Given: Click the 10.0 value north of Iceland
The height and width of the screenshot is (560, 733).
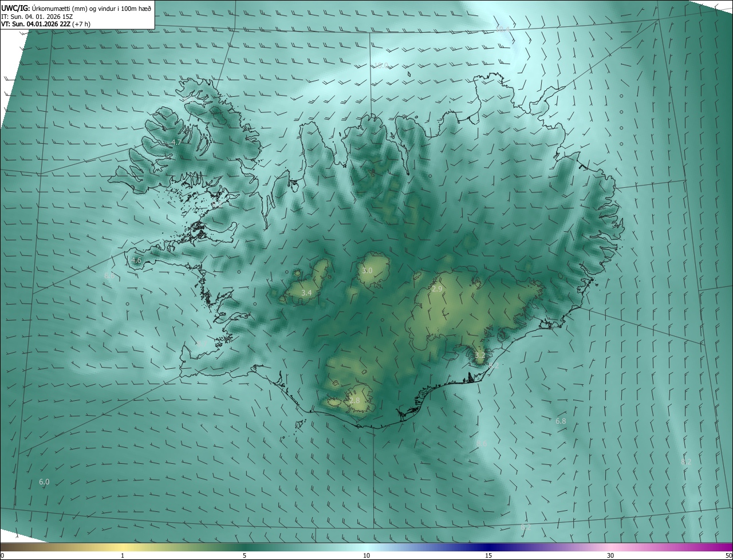Looking at the screenshot, I should 381,65.
